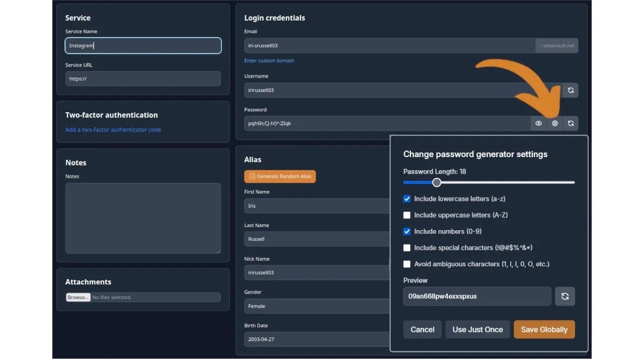Open the Gender dropdown

[317, 306]
